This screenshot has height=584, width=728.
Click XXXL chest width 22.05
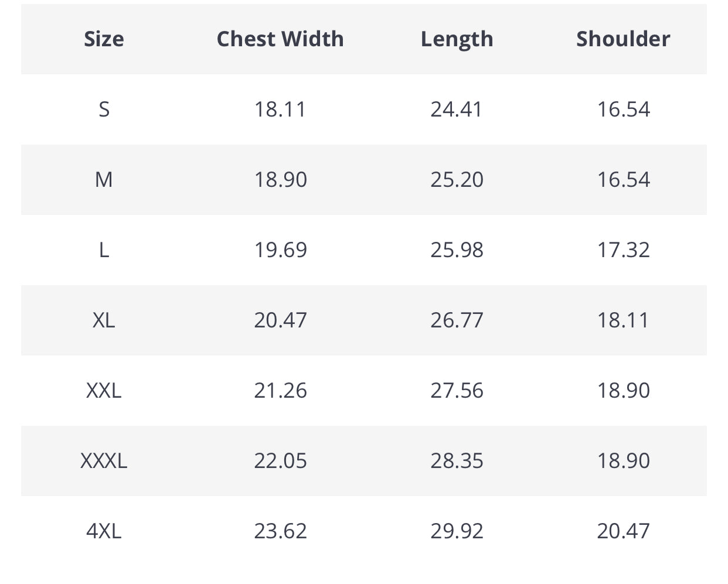pyautogui.click(x=280, y=461)
